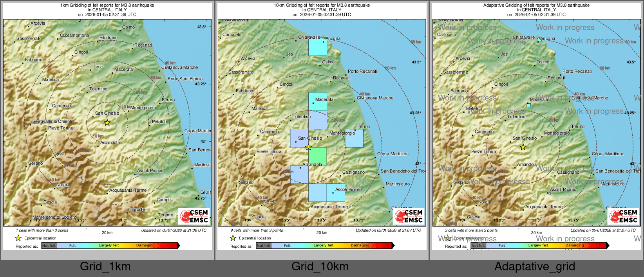644x277 pixels.
Task: Click the 'Not felt' grey swatch under the Grid_10km map
Action: point(264,245)
